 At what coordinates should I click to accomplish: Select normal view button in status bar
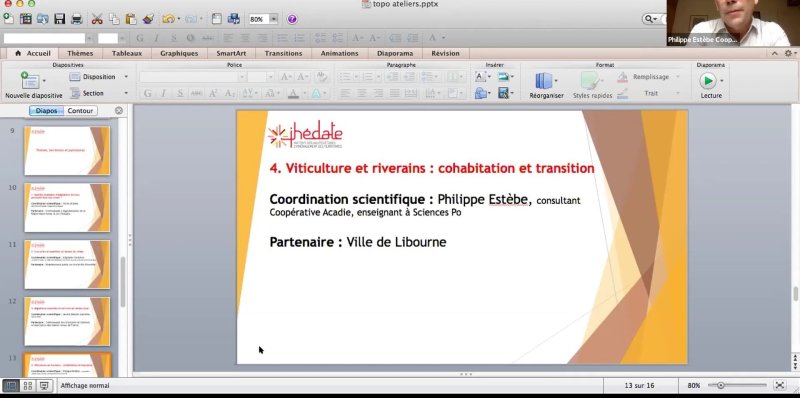point(11,386)
